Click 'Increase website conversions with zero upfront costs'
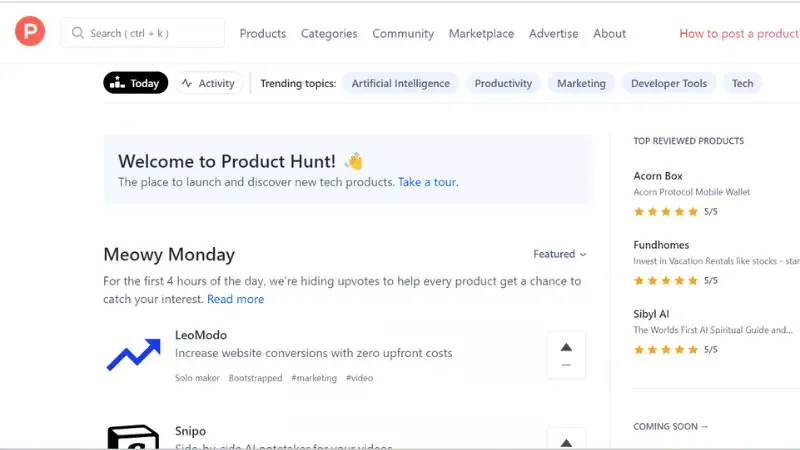 pos(313,353)
